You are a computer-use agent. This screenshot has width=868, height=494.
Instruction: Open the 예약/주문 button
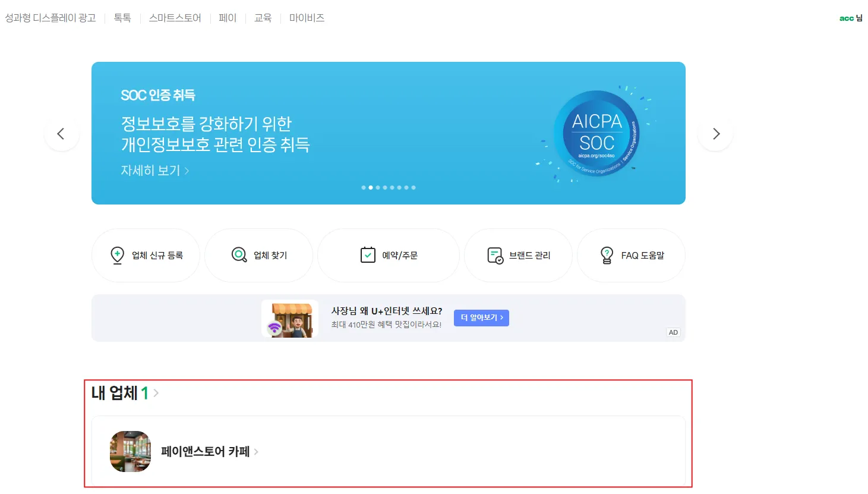point(389,256)
